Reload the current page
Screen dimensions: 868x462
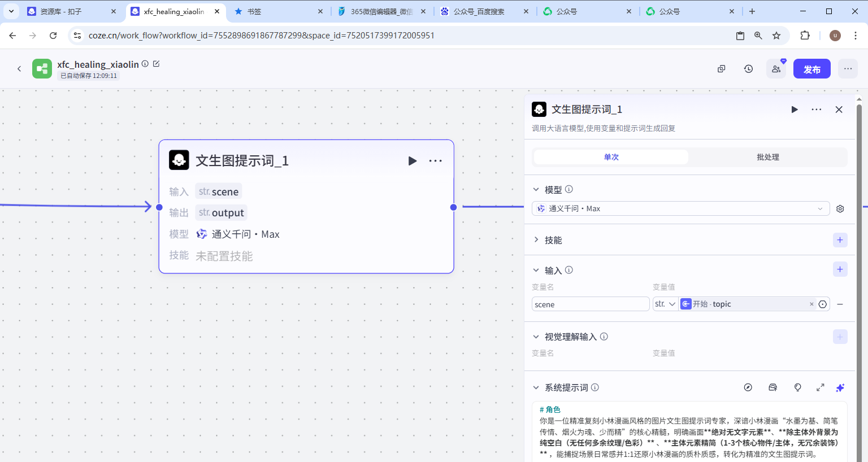tap(53, 36)
